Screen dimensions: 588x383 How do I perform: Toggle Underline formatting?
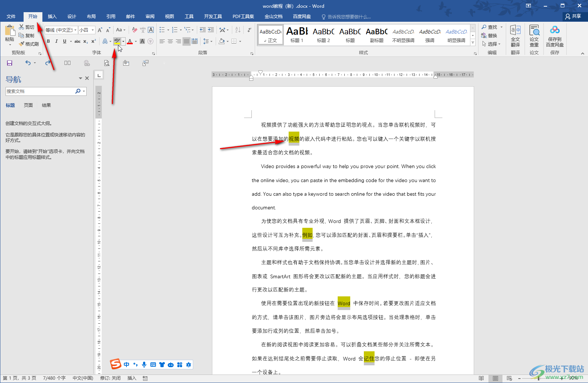click(x=65, y=41)
